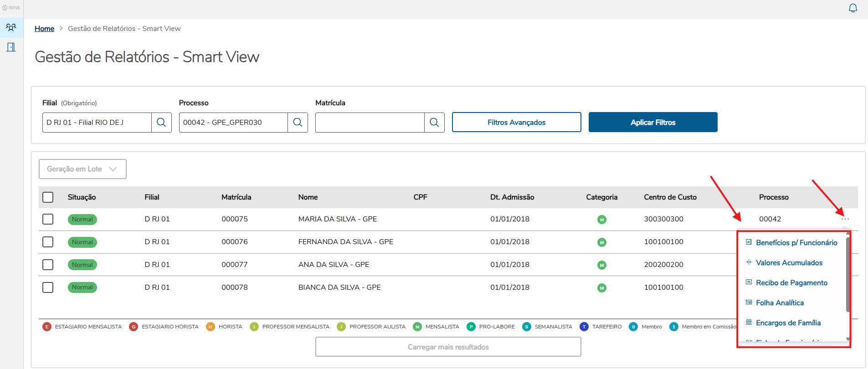The height and width of the screenshot is (369, 868).
Task: Click the people icon in sidebar
Action: pos(11,27)
